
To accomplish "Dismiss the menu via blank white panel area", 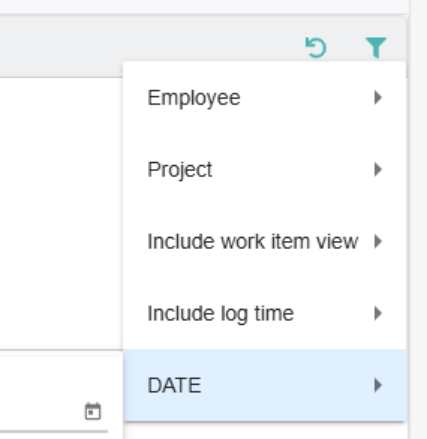I will coord(61,213).
